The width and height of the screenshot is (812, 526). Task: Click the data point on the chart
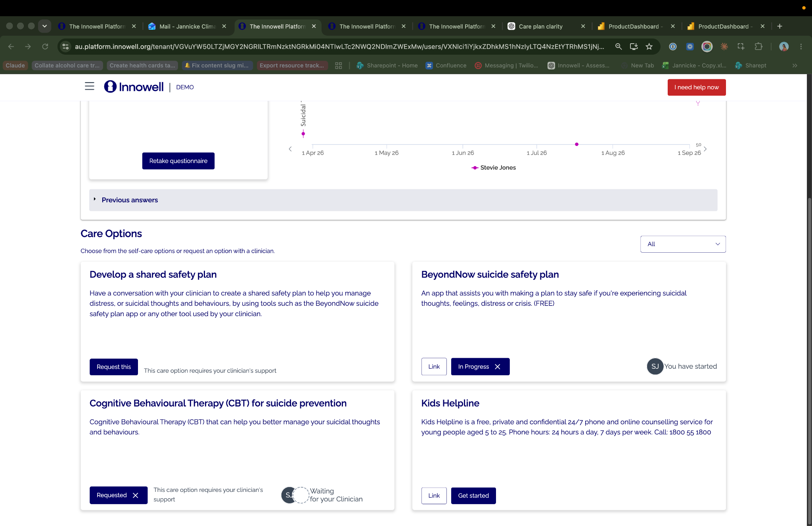pos(576,144)
